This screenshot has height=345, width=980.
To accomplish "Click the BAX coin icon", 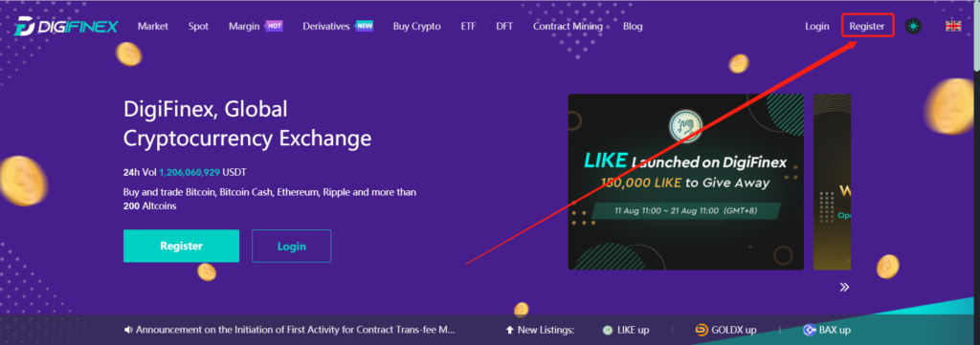I will point(810,331).
